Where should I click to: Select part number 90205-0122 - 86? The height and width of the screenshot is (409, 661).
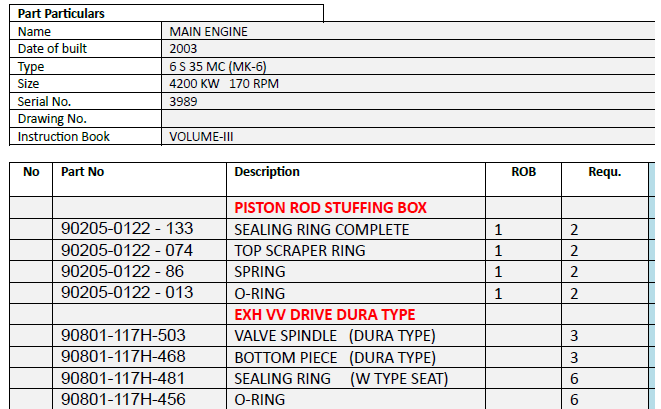click(123, 272)
